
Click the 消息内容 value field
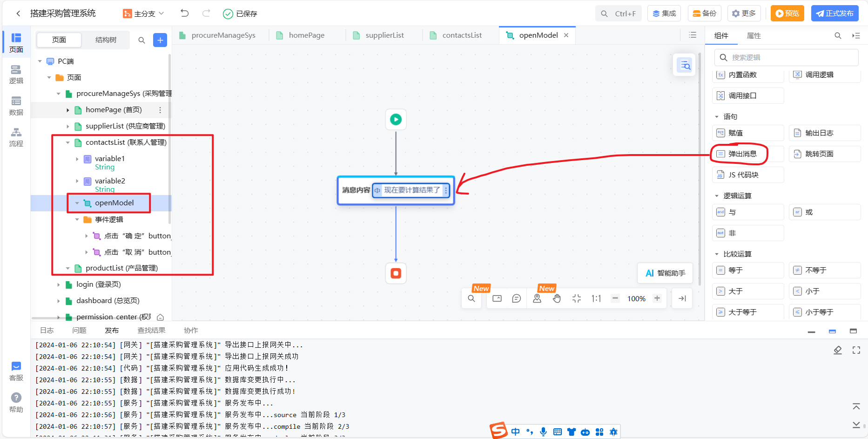click(x=411, y=190)
